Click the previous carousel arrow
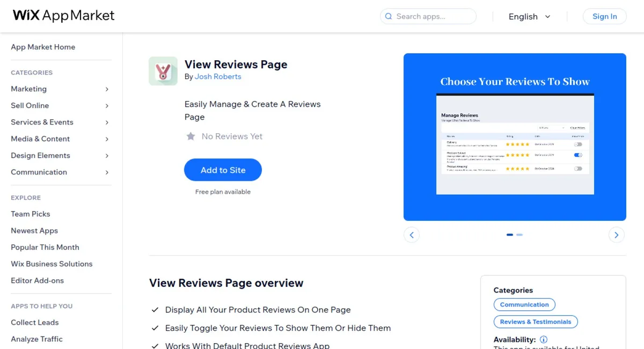644x349 pixels. (412, 235)
